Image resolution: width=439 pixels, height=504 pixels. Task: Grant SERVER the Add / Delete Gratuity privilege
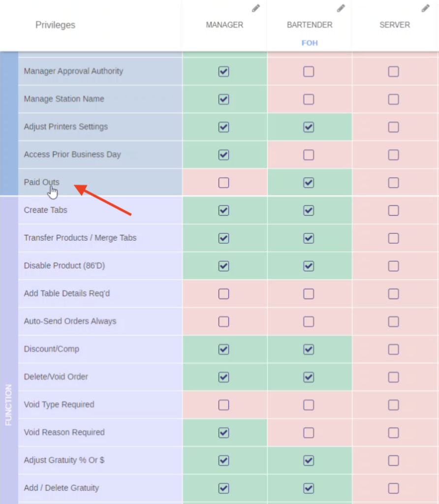click(x=393, y=488)
